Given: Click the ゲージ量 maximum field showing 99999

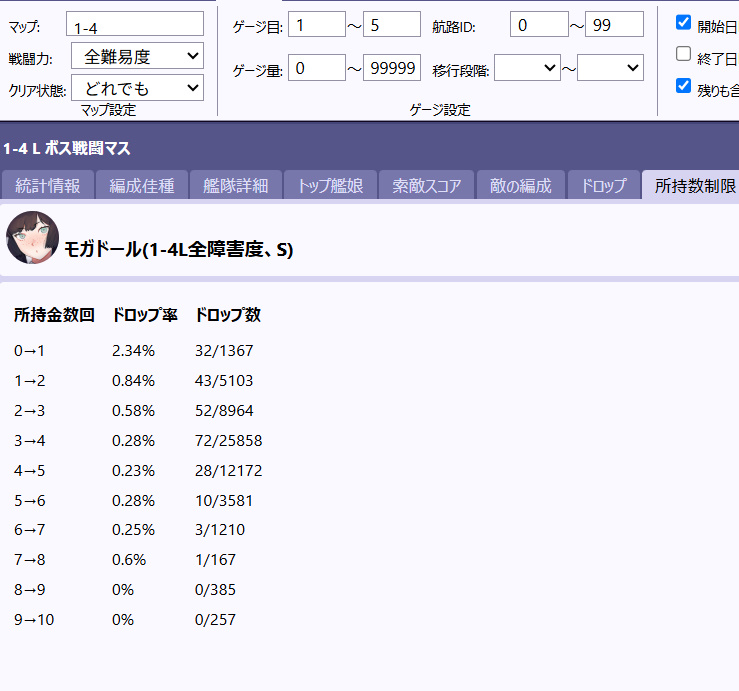Looking at the screenshot, I should 392,68.
